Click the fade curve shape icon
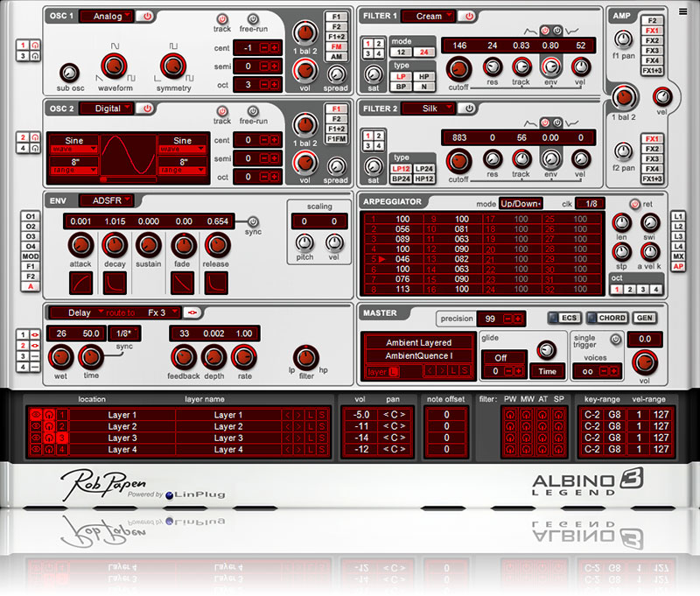Screen dimensions: 700x596 point(183,282)
